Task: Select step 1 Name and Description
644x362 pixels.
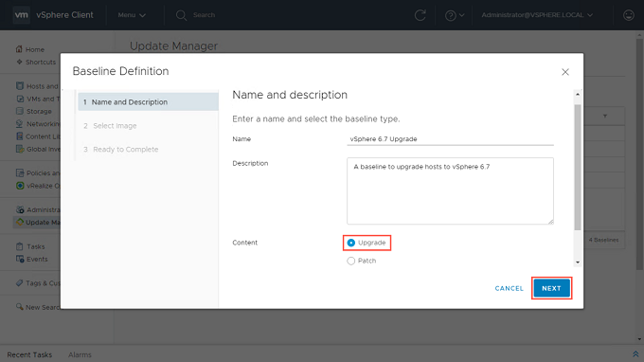Action: click(x=148, y=102)
